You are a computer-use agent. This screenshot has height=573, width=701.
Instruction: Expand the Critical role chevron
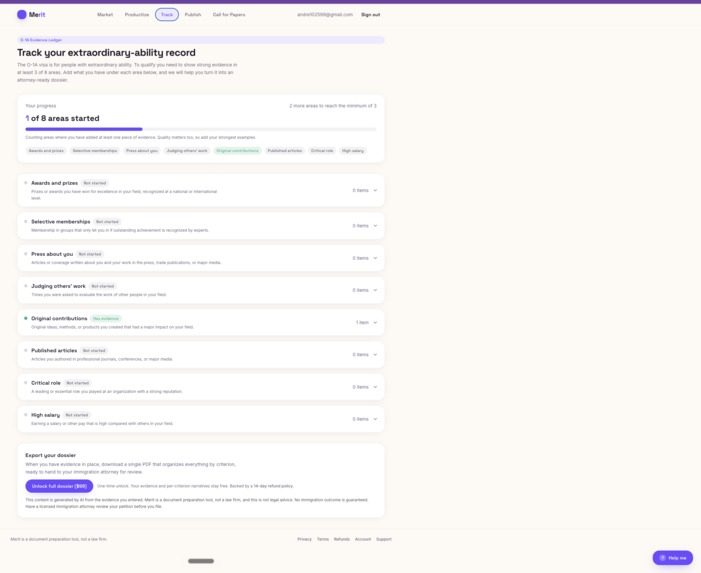(375, 387)
